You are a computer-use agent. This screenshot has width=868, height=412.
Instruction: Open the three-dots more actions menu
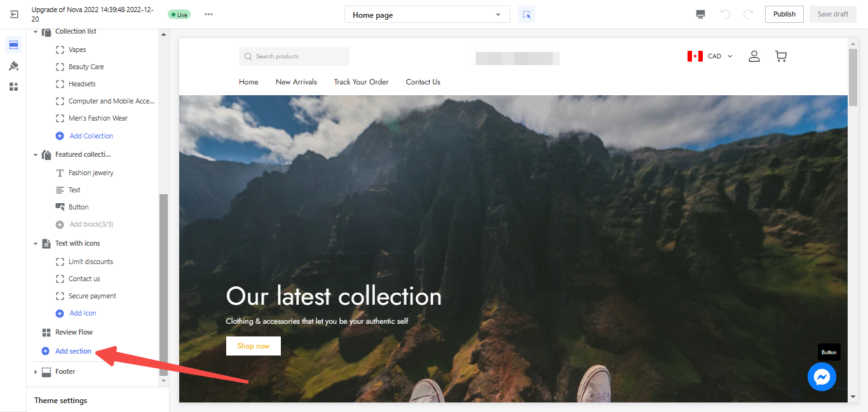pos(208,15)
